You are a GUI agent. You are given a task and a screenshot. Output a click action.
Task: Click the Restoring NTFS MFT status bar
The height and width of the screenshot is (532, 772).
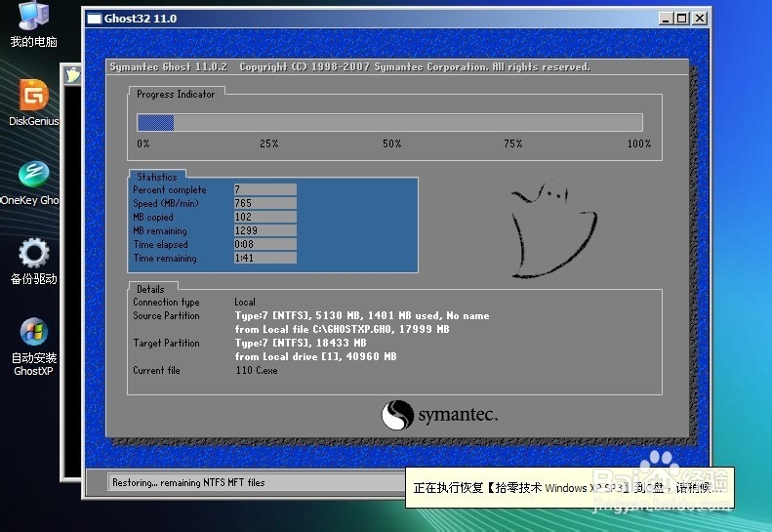(256, 483)
